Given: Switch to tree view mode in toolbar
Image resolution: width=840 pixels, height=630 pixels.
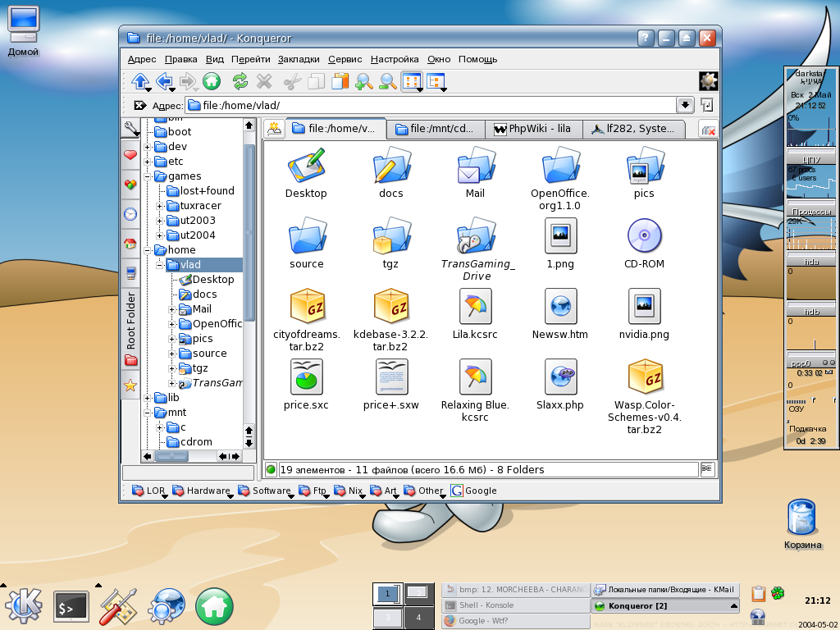Looking at the screenshot, I should coord(436,81).
